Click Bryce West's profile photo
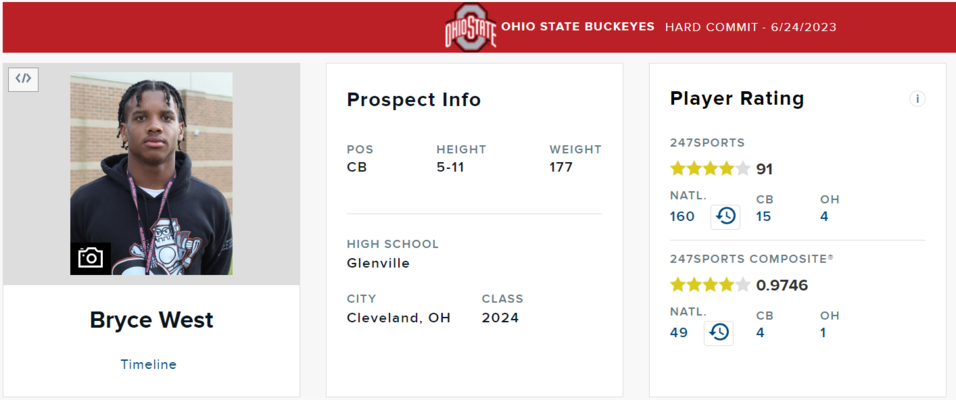The image size is (956, 400). tap(151, 174)
